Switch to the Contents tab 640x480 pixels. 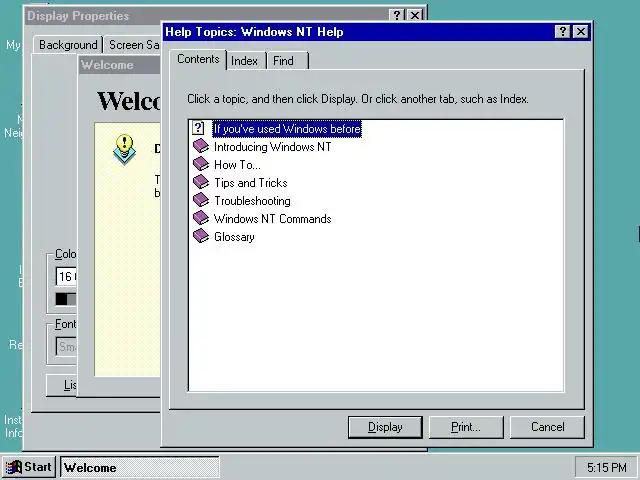(x=198, y=60)
